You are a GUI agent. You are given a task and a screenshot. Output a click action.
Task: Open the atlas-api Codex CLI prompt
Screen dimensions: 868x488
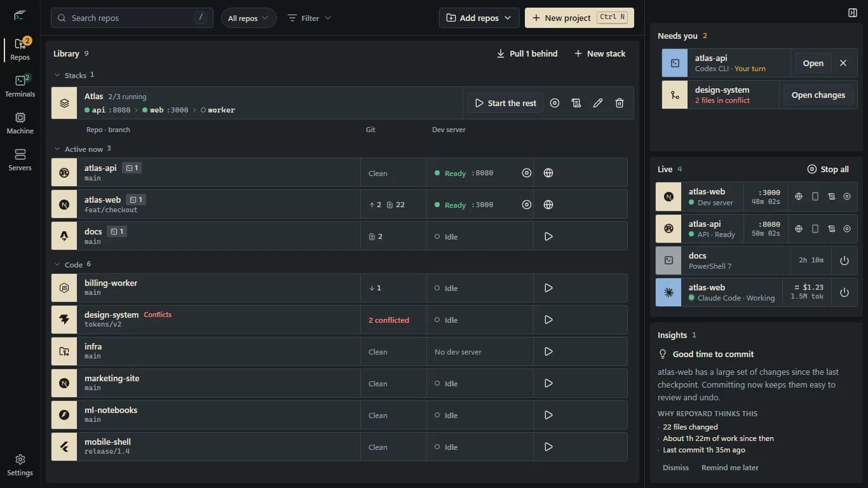pos(813,63)
